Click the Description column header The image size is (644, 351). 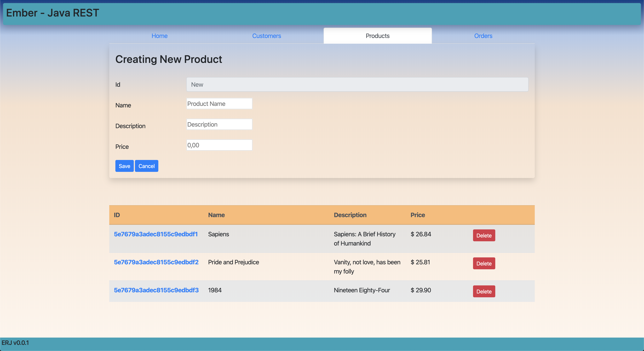click(350, 215)
